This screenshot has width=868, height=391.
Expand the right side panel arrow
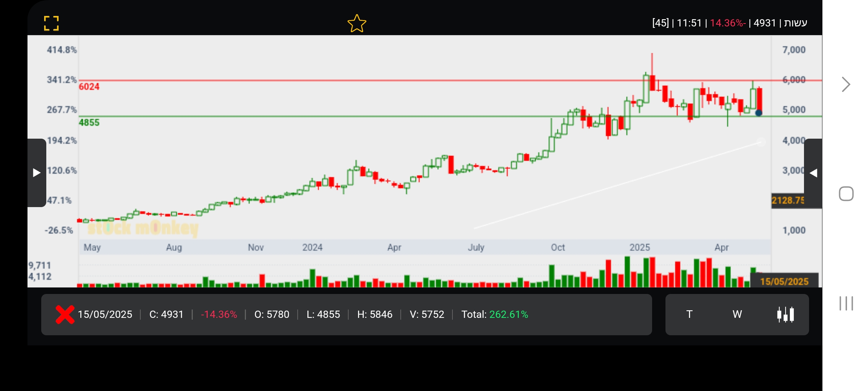tap(813, 173)
